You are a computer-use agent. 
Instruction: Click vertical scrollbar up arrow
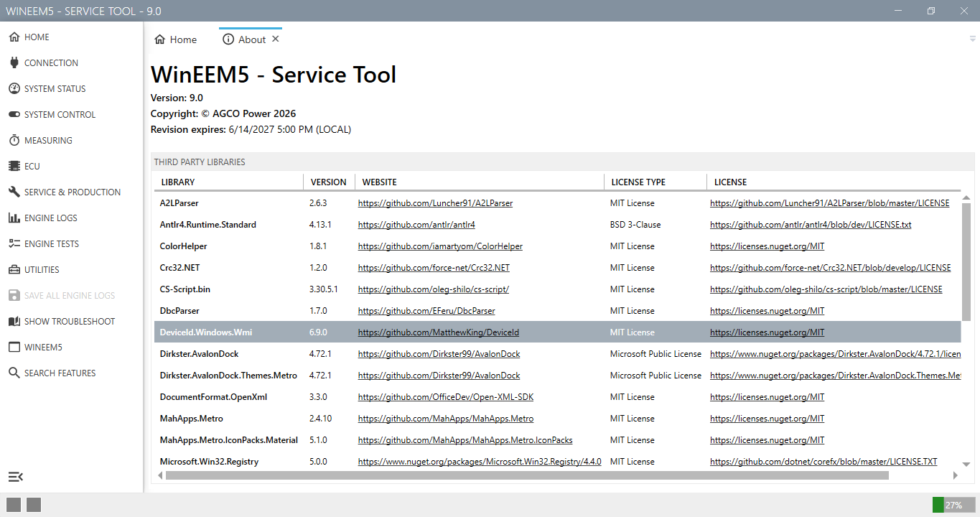[966, 198]
